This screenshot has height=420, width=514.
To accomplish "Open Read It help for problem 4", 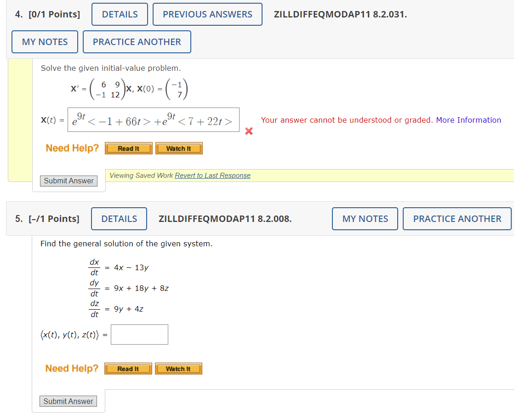I will tap(128, 148).
